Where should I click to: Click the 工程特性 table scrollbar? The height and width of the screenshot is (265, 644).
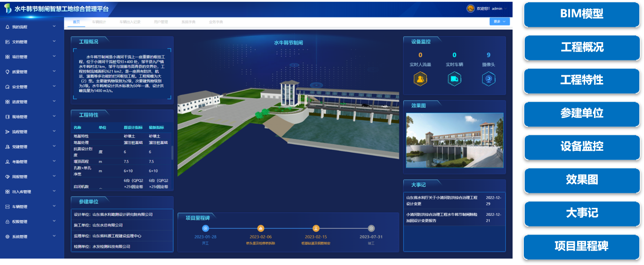(x=172, y=152)
